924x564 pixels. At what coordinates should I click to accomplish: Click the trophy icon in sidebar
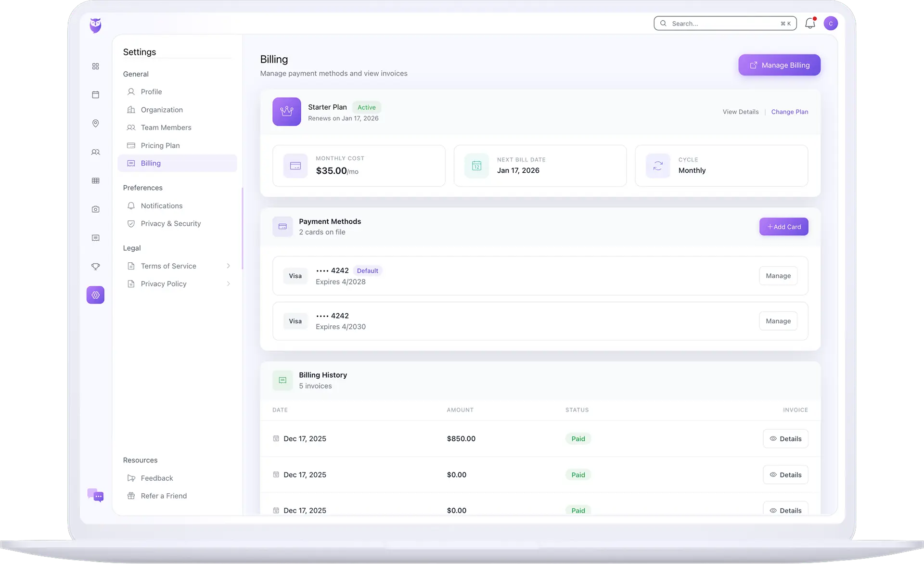click(95, 267)
